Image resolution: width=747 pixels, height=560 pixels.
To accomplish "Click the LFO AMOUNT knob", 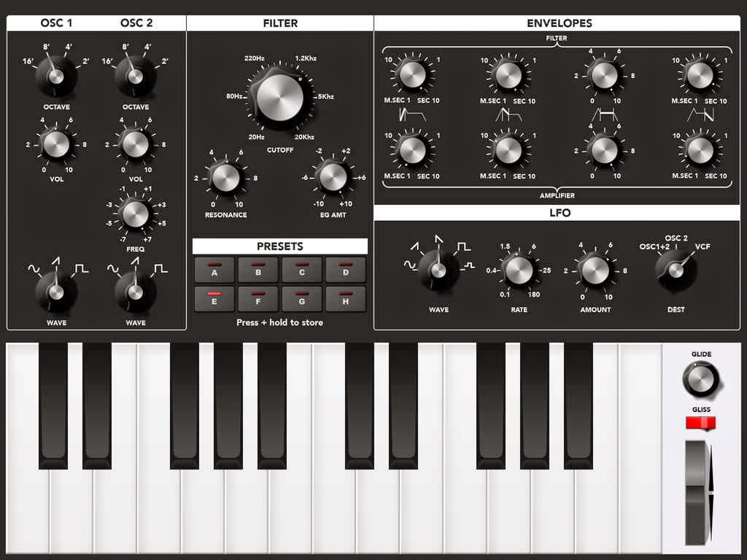I will (595, 270).
